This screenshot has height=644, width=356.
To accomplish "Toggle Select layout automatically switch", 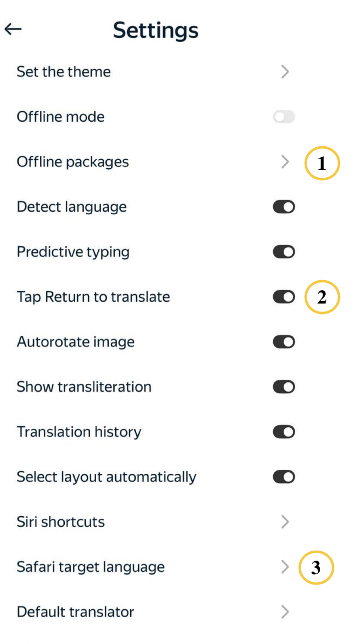I will pyautogui.click(x=284, y=477).
